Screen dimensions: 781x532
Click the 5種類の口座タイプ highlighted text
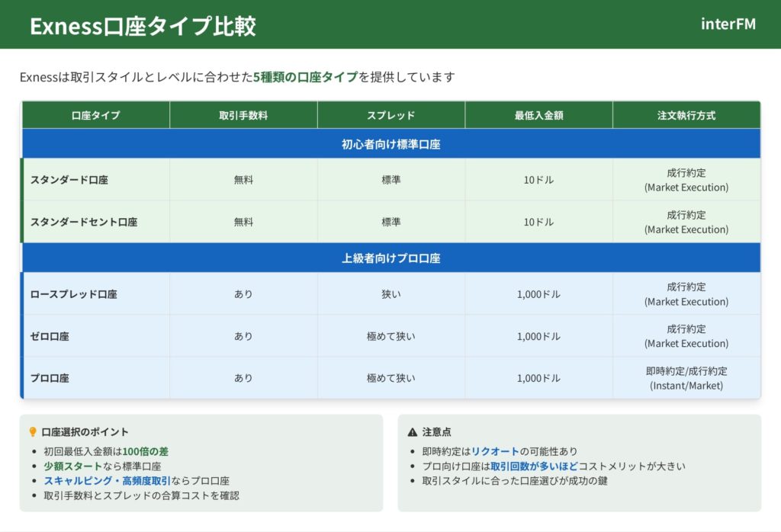pos(305,77)
